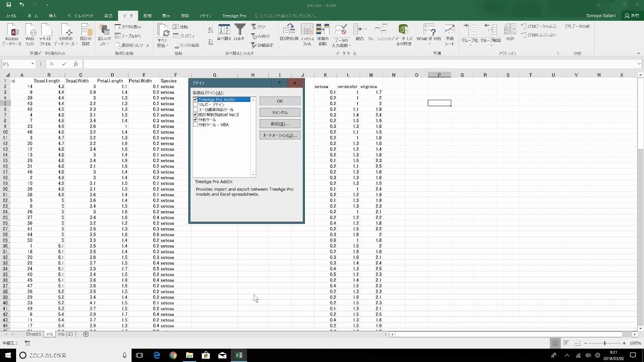Switch to the Review (校閲) tab
Screen dimensions: 644x362
[147, 16]
